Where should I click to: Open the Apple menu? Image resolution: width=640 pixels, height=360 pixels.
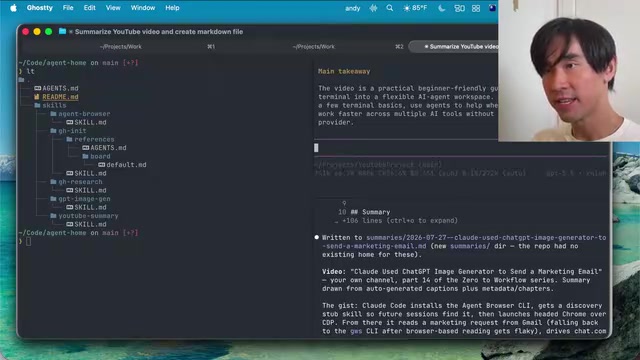pos(13,8)
